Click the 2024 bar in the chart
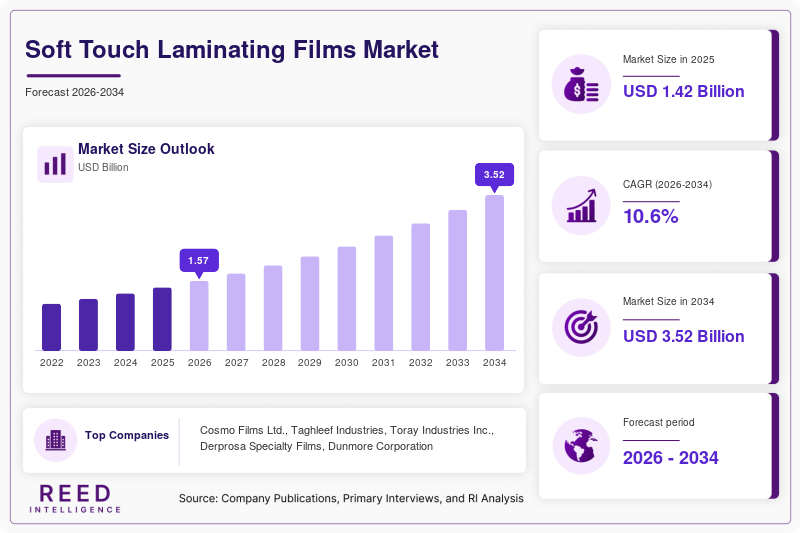800x533 pixels. pyautogui.click(x=126, y=322)
